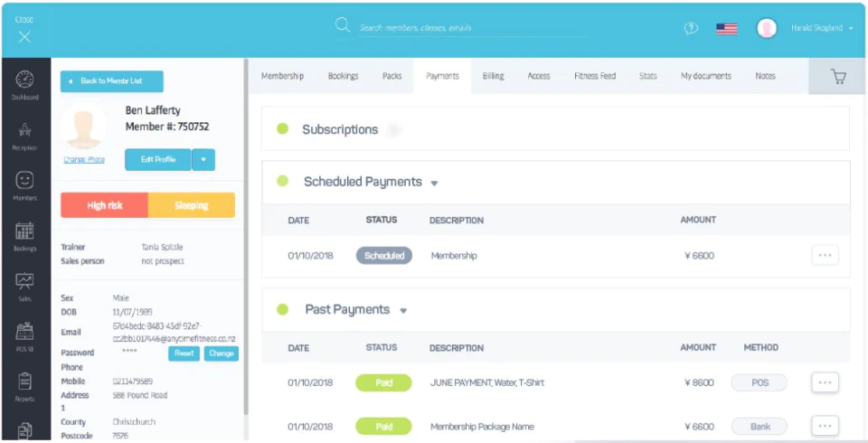
Task: Collapse the Past Payments section
Action: point(403,311)
